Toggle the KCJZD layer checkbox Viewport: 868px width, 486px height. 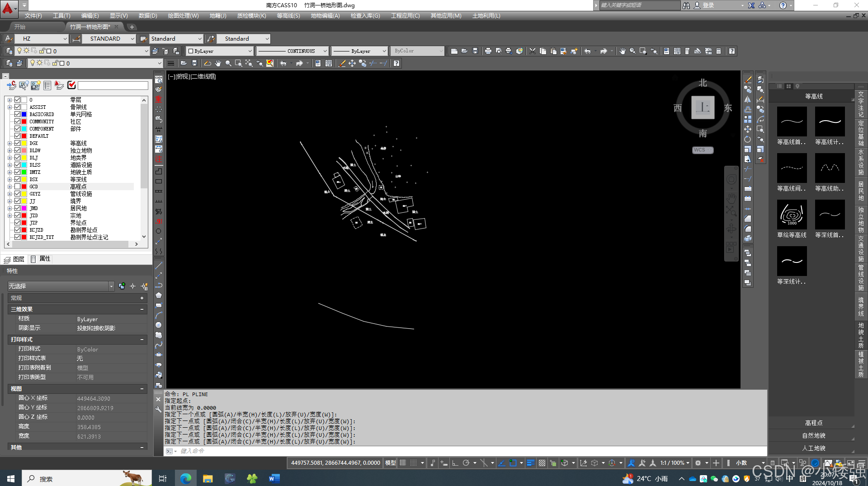tap(18, 230)
